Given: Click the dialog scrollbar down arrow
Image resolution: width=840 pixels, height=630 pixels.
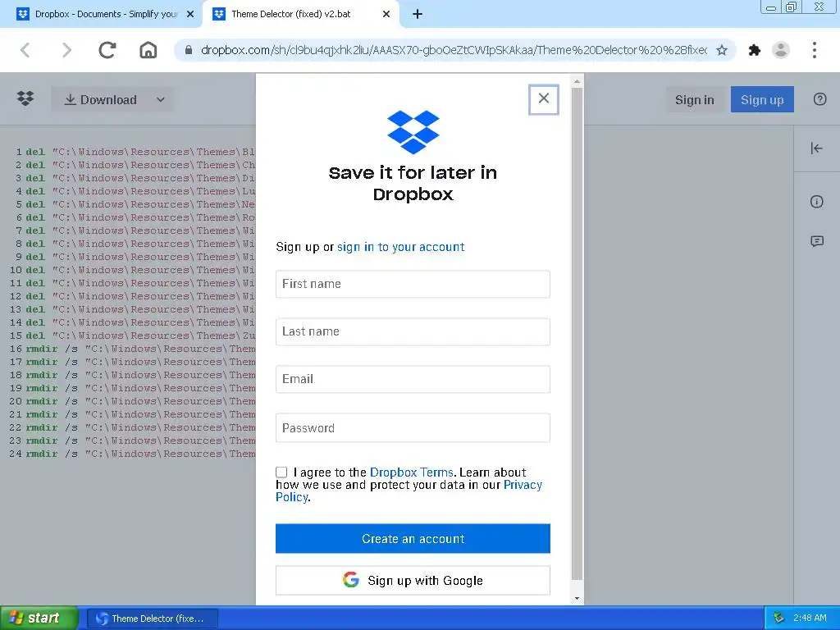Looking at the screenshot, I should pos(577,598).
